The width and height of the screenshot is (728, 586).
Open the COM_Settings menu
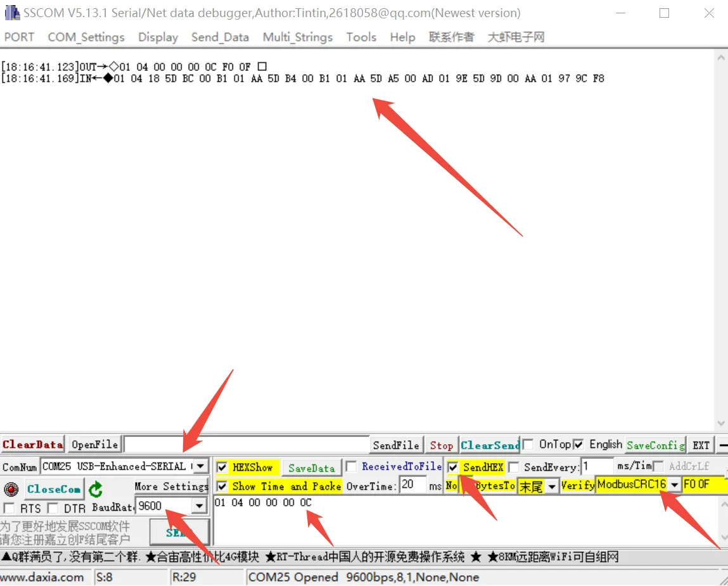click(86, 37)
